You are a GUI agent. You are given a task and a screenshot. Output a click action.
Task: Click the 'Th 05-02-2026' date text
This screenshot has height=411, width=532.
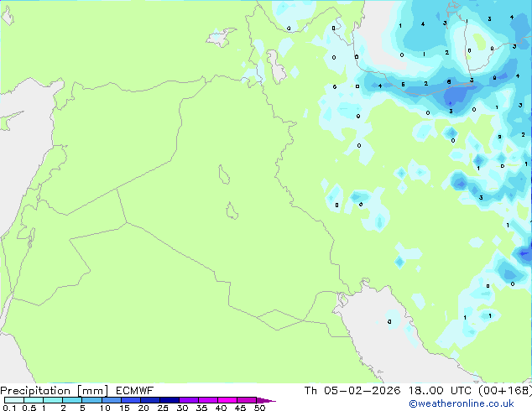(352, 391)
